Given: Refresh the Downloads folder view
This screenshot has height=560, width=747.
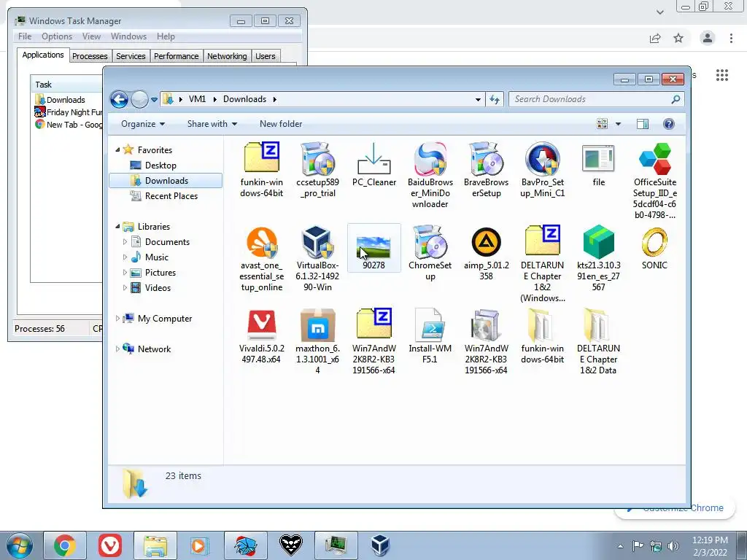Looking at the screenshot, I should [495, 99].
